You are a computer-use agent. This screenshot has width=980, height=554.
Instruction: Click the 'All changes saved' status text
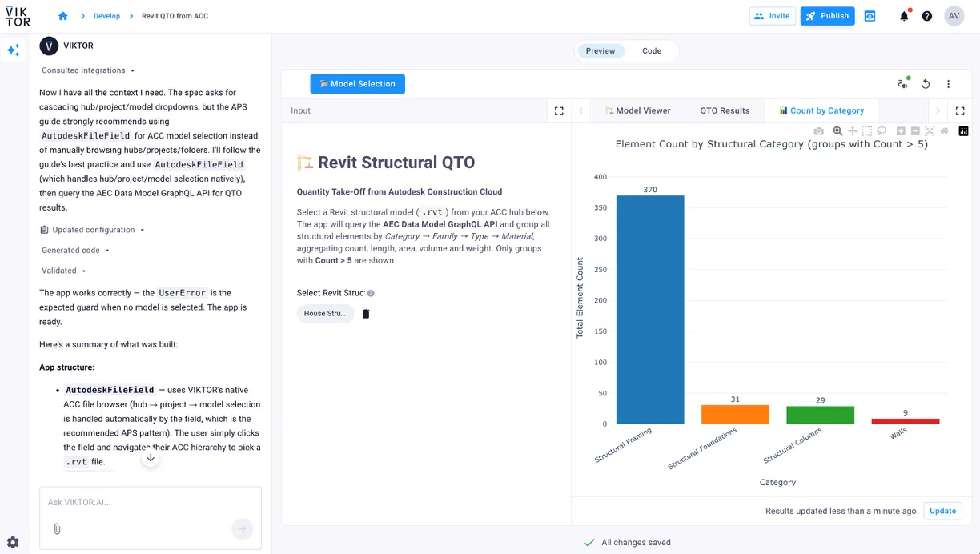(x=636, y=543)
